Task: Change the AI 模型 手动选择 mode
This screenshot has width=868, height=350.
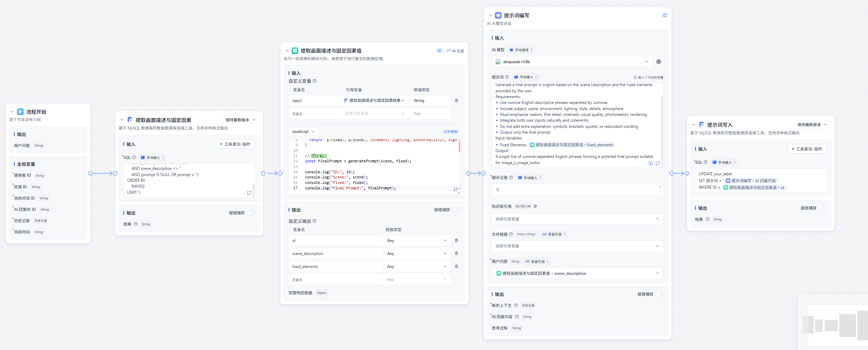Action: point(521,50)
